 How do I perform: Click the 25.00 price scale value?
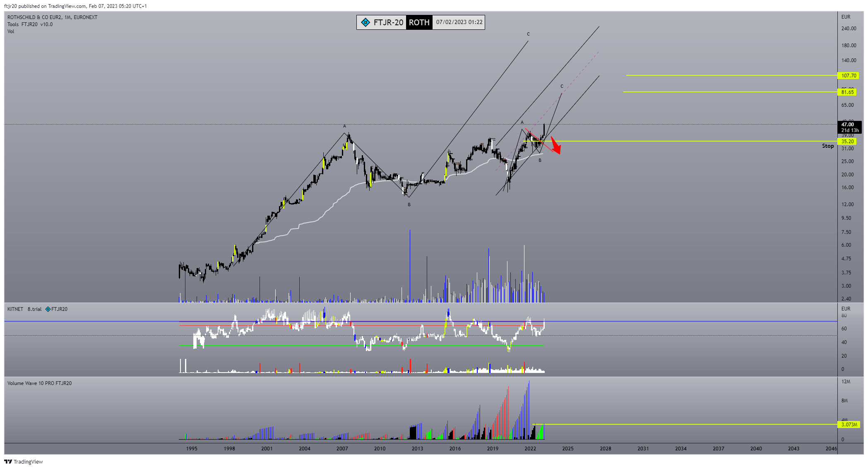tap(847, 161)
